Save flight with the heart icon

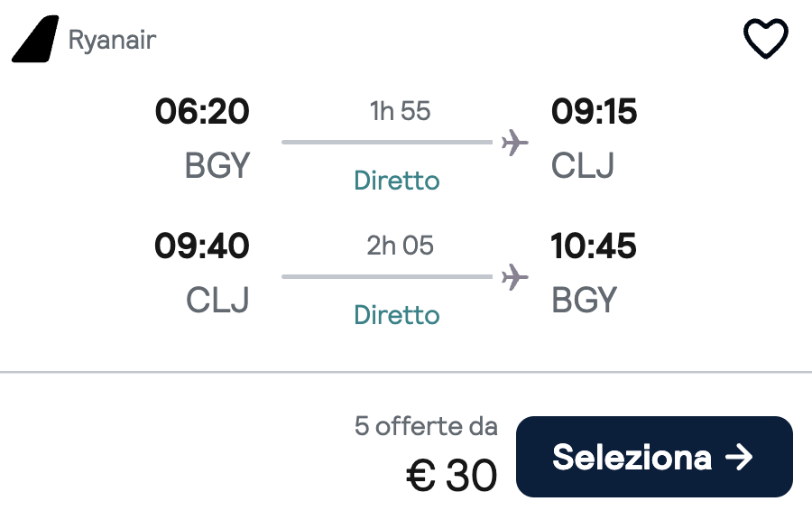765,38
